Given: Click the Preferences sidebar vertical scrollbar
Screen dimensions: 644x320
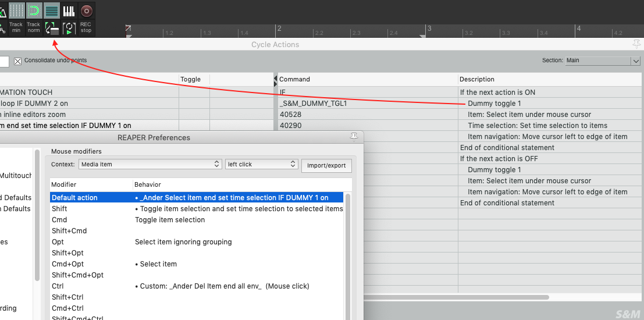Looking at the screenshot, I should (37, 215).
